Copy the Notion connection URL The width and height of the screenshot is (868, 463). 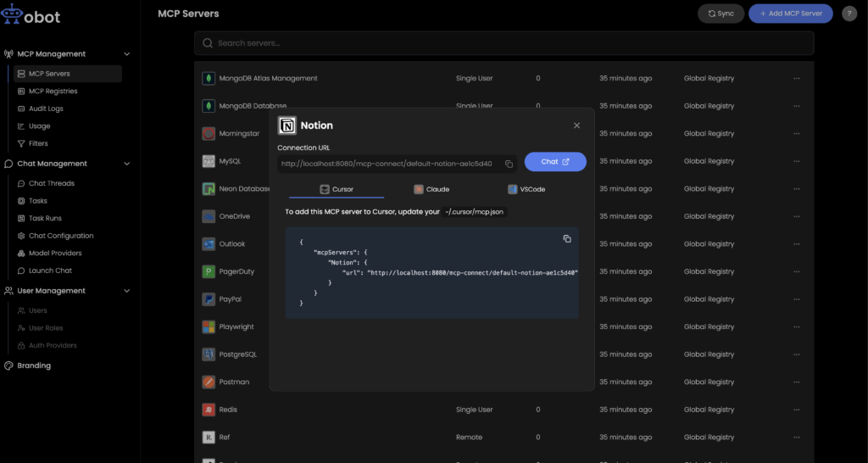click(x=509, y=164)
